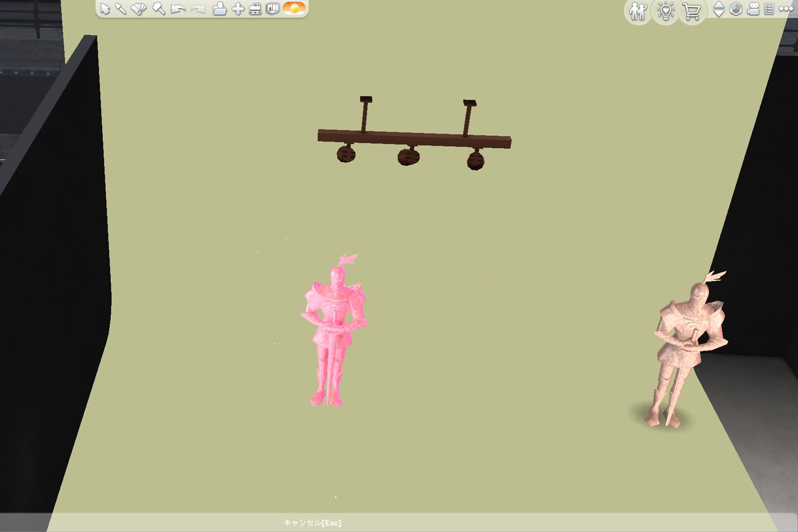Choose the move lot cross-arrows tool
The height and width of the screenshot is (532, 798).
pyautogui.click(x=238, y=9)
